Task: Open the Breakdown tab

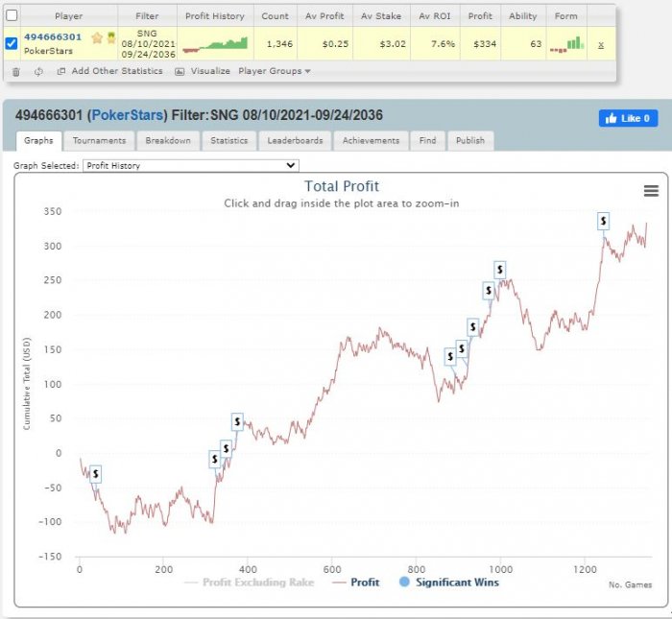Action: [168, 140]
